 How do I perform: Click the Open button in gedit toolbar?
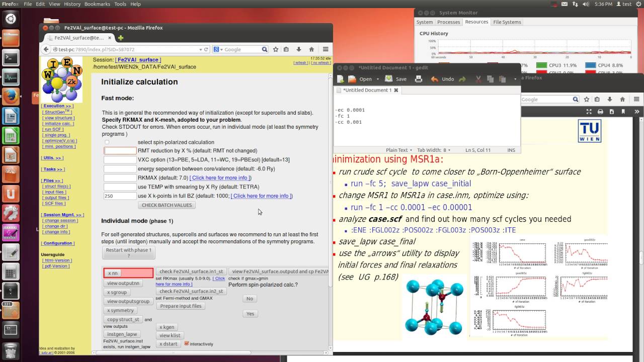(361, 79)
